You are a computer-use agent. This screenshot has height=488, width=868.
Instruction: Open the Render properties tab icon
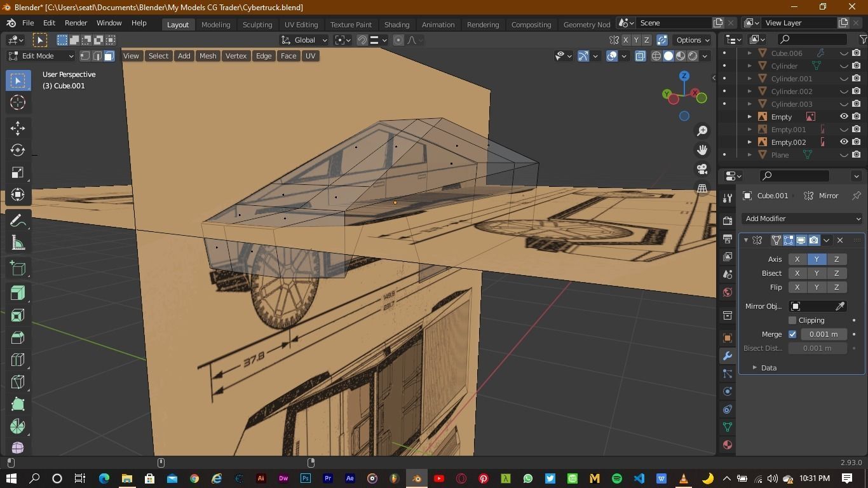[728, 220]
